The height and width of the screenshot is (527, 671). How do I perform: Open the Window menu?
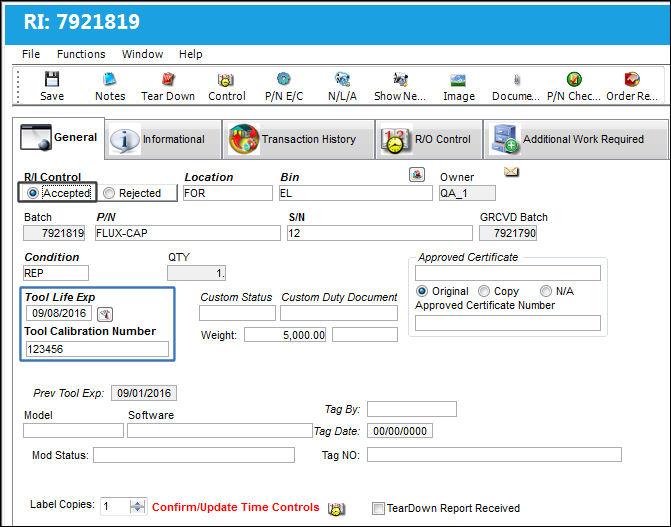click(x=143, y=54)
